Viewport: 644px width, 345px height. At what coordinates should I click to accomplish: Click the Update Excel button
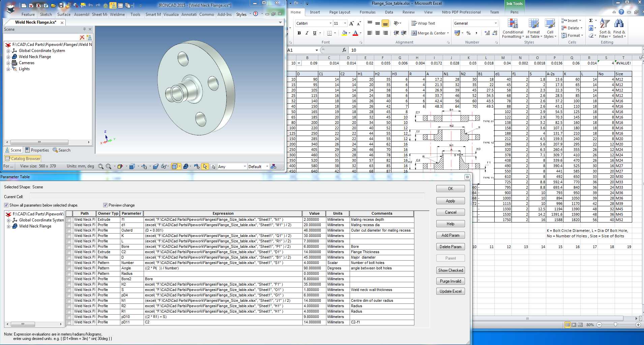point(450,291)
